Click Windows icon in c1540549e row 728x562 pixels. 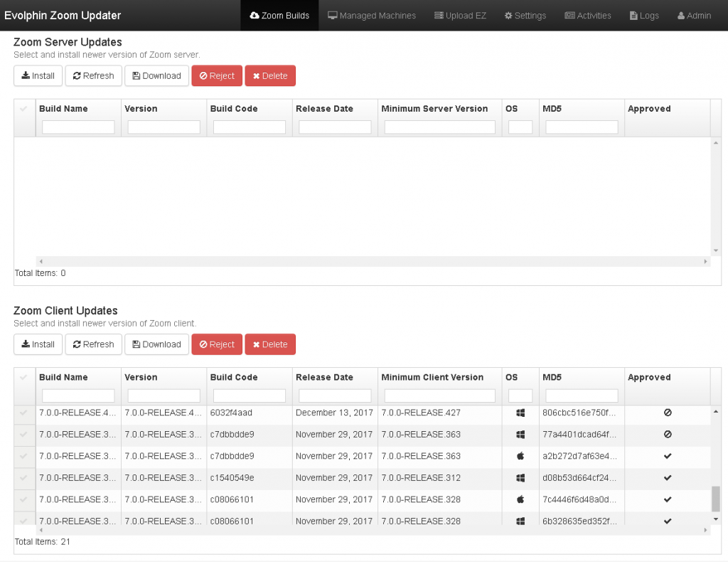(x=520, y=477)
